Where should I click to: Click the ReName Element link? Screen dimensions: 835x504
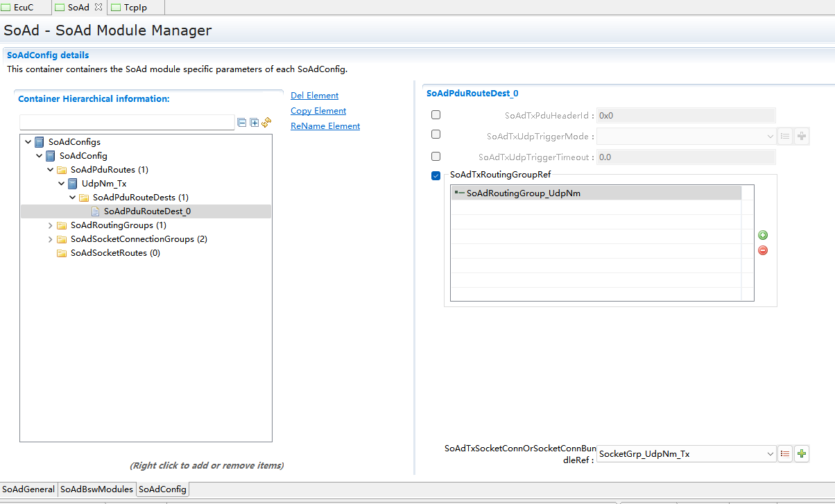tap(325, 126)
